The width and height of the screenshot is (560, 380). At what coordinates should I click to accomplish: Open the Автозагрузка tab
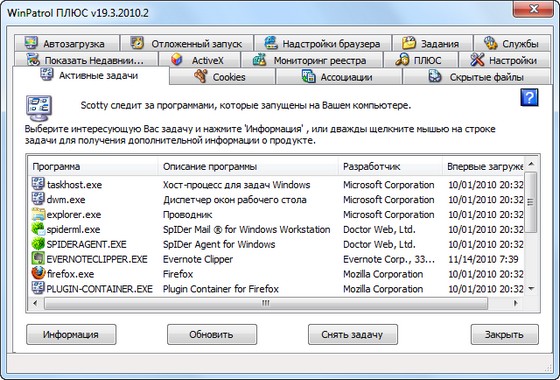(x=67, y=44)
